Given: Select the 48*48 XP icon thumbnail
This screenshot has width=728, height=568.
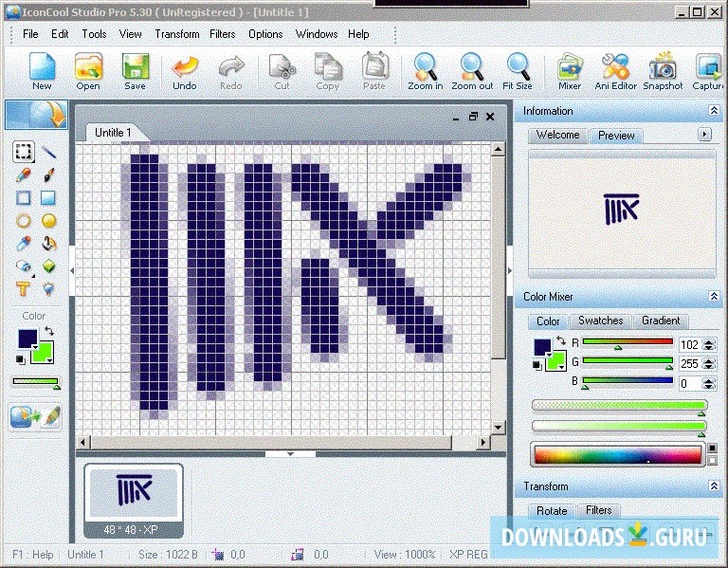Looking at the screenshot, I should pyautogui.click(x=134, y=501).
